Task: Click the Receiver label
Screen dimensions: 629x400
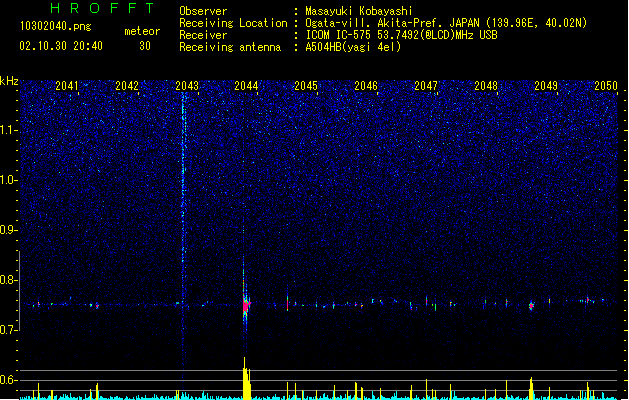Action: (203, 35)
